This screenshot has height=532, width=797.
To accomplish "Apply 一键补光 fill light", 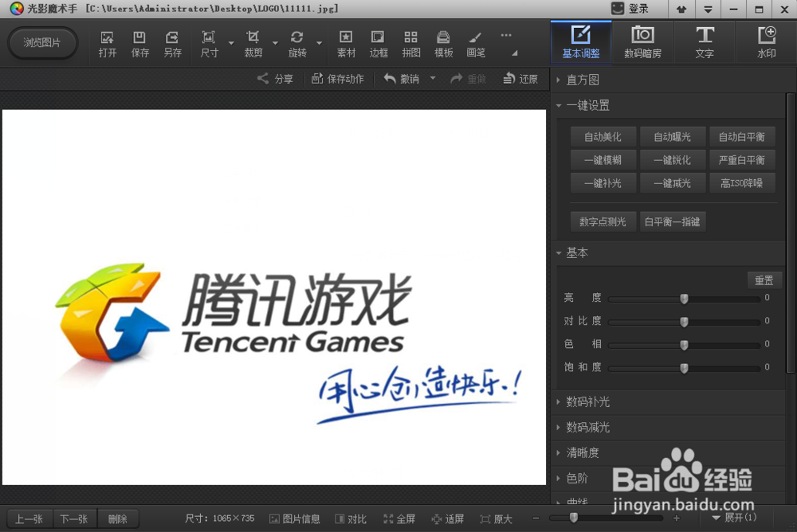I will point(603,183).
